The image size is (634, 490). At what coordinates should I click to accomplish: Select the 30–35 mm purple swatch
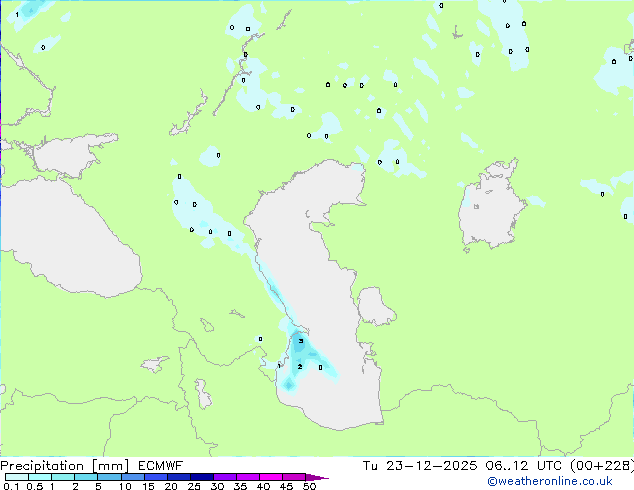225,477
